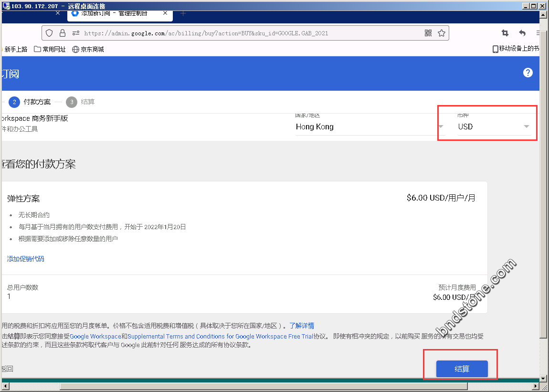Open the help question mark icon
549x392 pixels.
point(528,73)
